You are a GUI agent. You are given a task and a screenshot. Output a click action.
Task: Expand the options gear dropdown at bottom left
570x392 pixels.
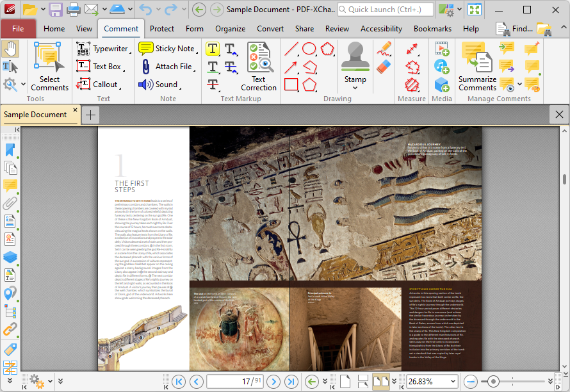[x=50, y=381]
